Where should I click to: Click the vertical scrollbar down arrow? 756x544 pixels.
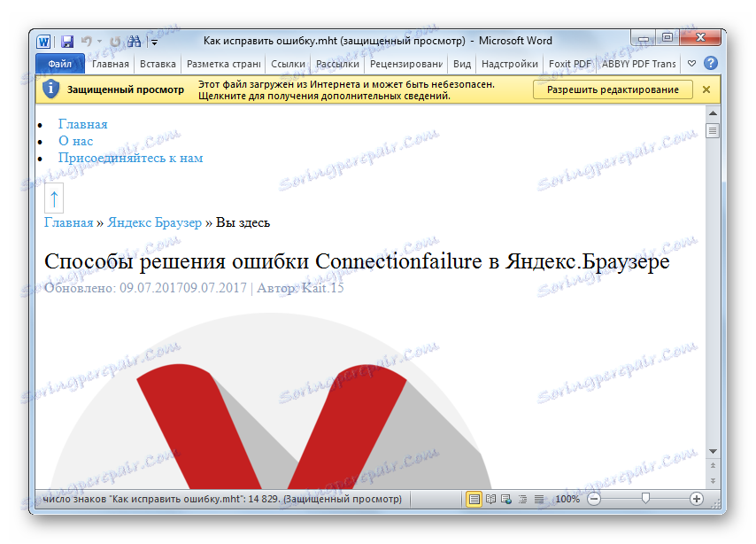[713, 451]
